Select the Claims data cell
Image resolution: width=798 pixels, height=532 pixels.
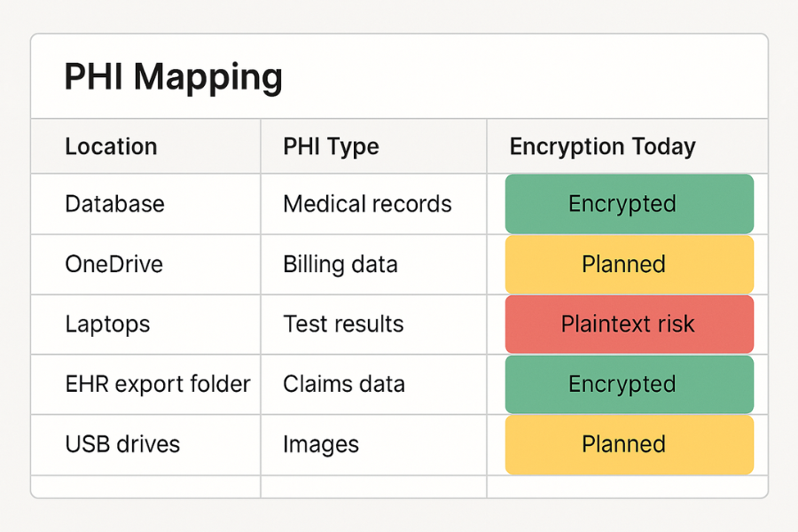343,384
